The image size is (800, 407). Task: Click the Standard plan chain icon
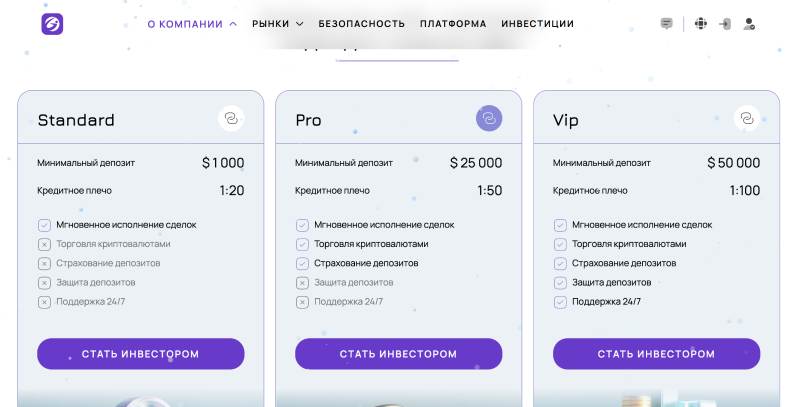pos(231,120)
